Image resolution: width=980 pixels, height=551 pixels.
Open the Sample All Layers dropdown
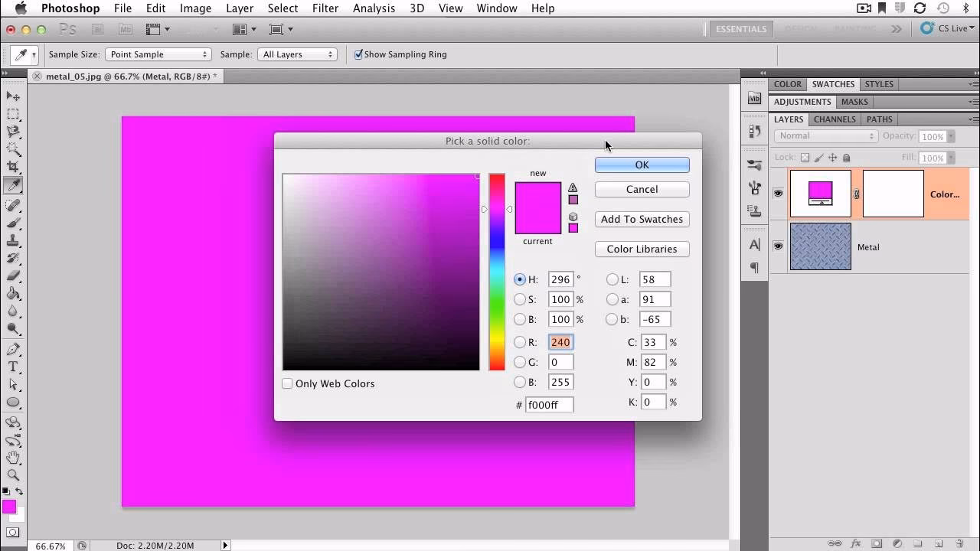297,54
